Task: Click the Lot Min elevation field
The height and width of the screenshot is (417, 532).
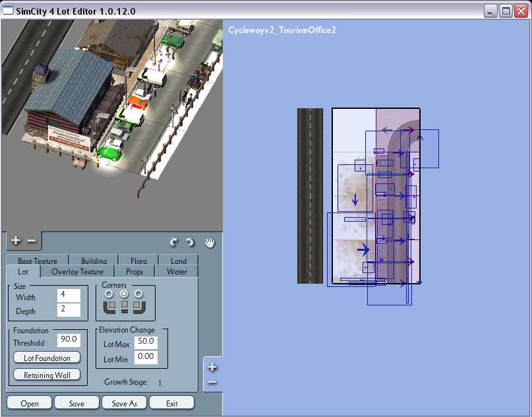Action: tap(146, 357)
